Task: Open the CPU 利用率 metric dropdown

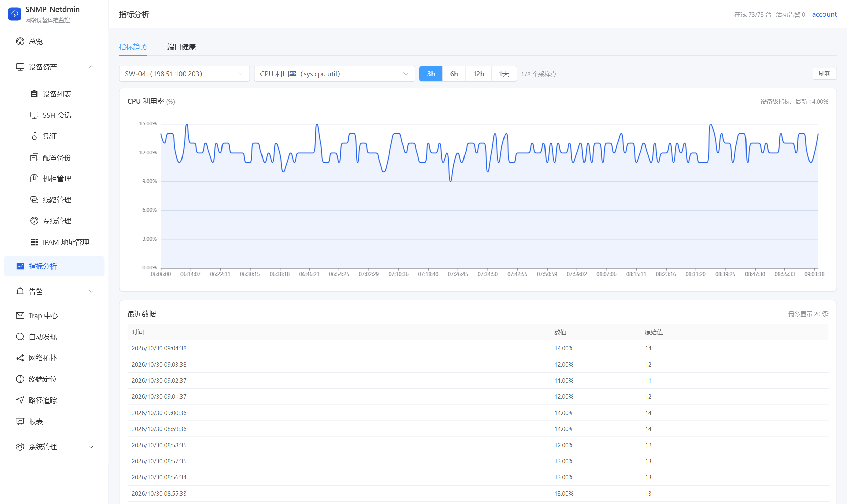Action: pos(334,74)
